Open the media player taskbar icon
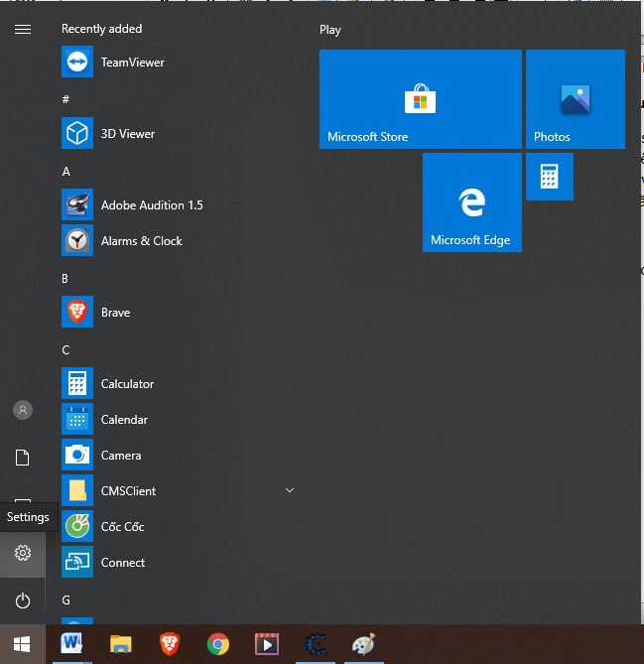The width and height of the screenshot is (644, 664). coord(267,644)
